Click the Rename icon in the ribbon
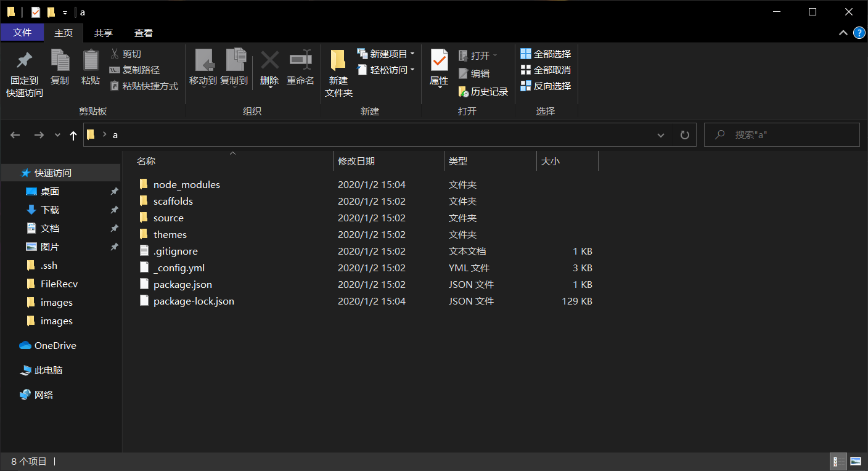 click(x=300, y=60)
